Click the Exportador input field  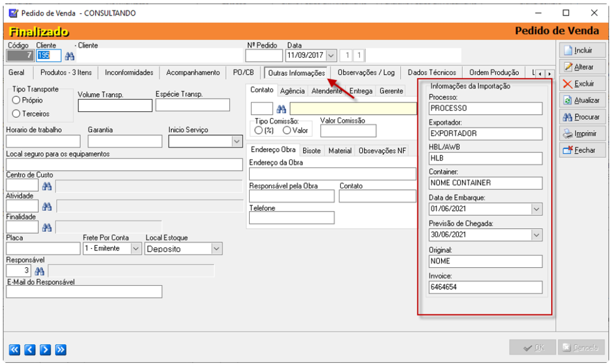[x=485, y=134]
